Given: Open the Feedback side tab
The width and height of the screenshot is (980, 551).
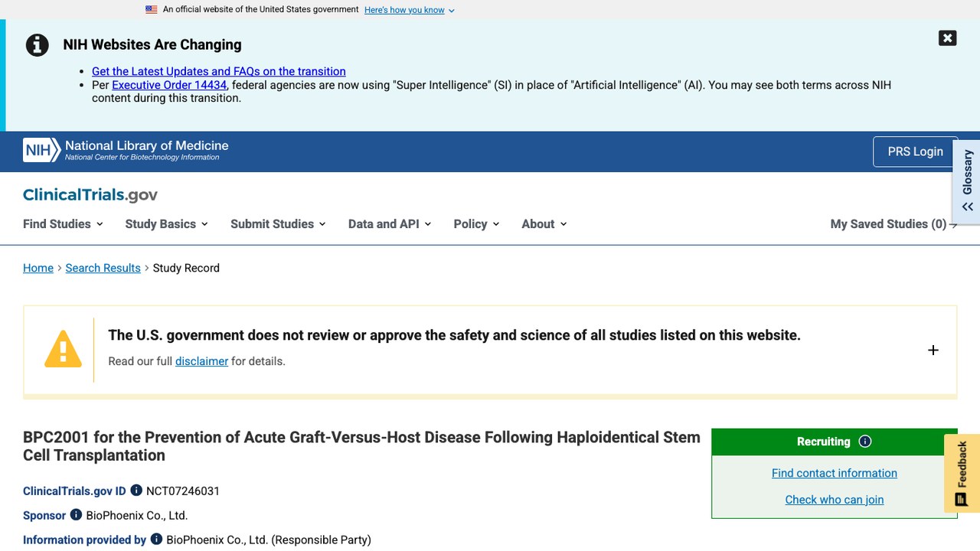Looking at the screenshot, I should tap(962, 473).
